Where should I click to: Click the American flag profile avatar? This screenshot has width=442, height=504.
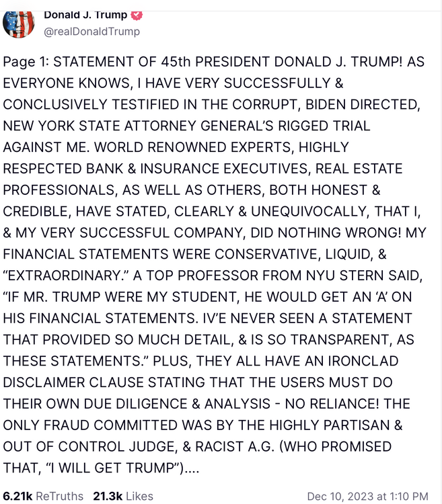click(x=19, y=22)
